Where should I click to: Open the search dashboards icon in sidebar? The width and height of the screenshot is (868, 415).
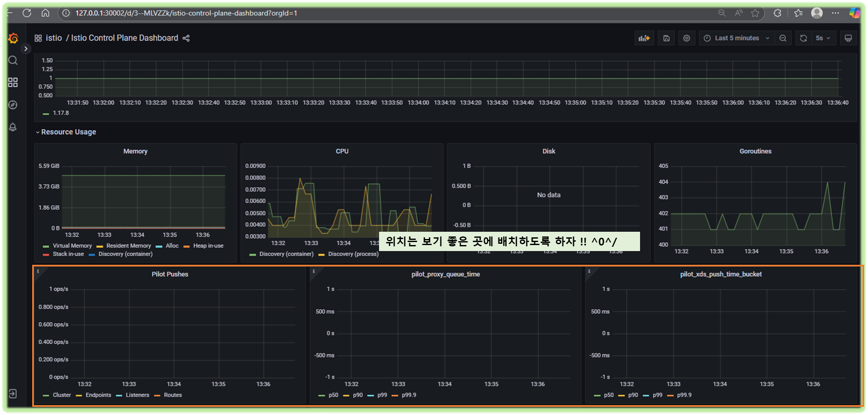[13, 61]
